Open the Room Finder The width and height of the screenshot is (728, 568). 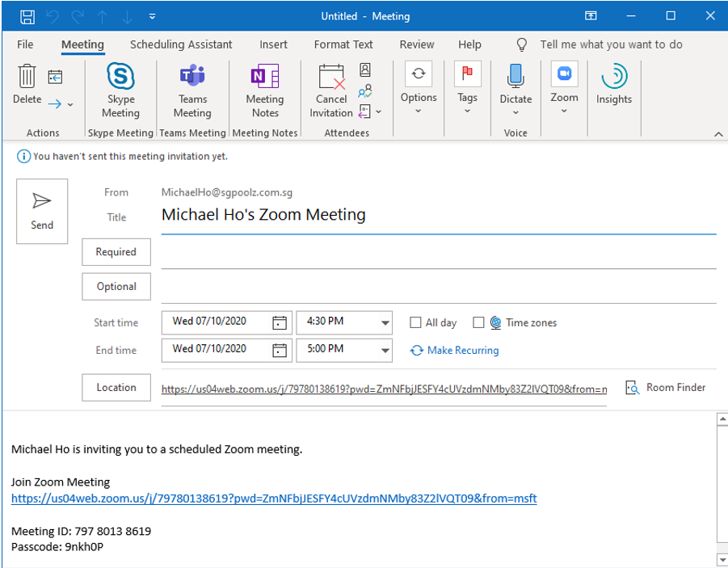[665, 387]
